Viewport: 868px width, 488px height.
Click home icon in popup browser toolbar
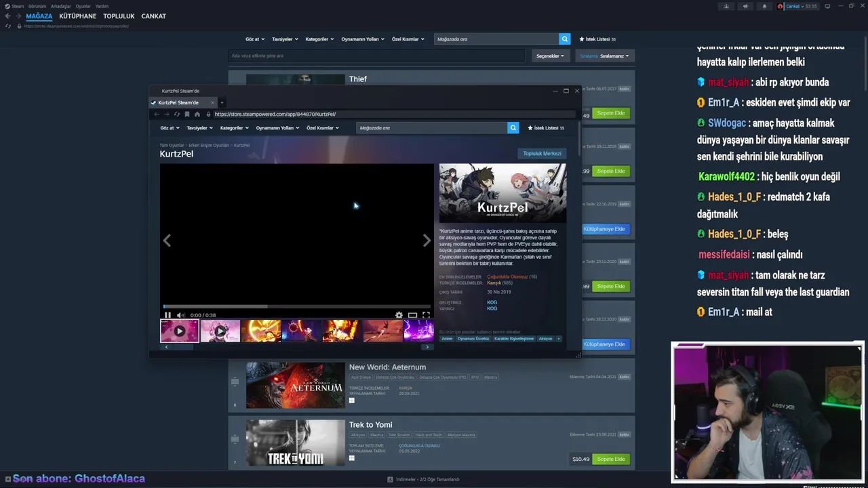tap(197, 114)
